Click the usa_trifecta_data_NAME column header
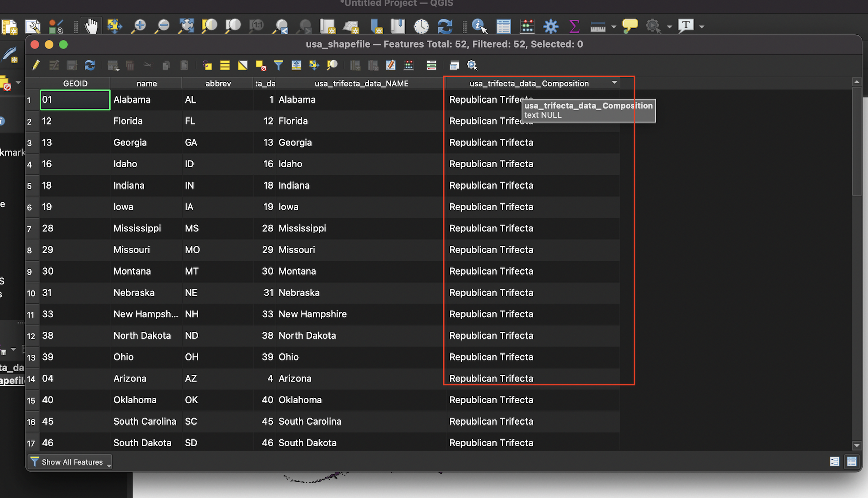The height and width of the screenshot is (498, 868). tap(361, 83)
